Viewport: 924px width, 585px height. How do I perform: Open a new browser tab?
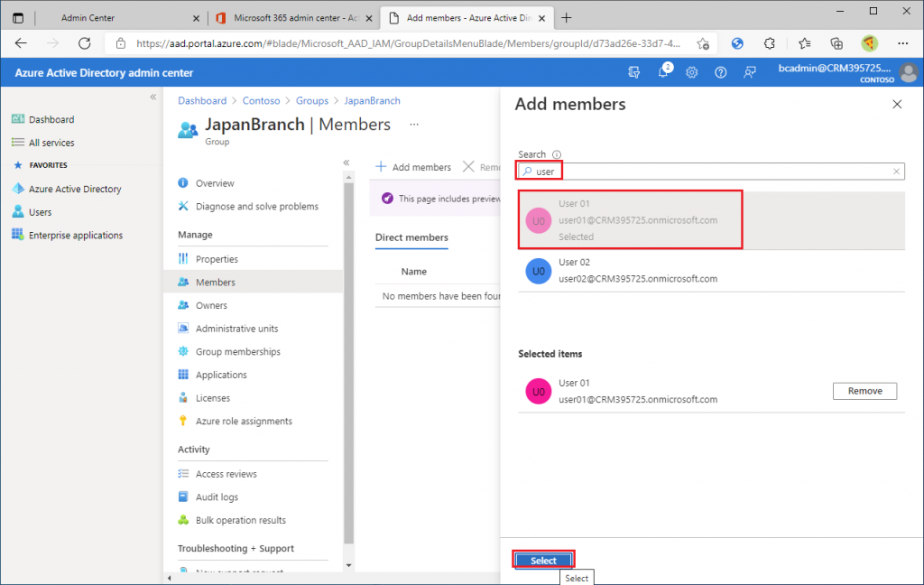coord(567,18)
